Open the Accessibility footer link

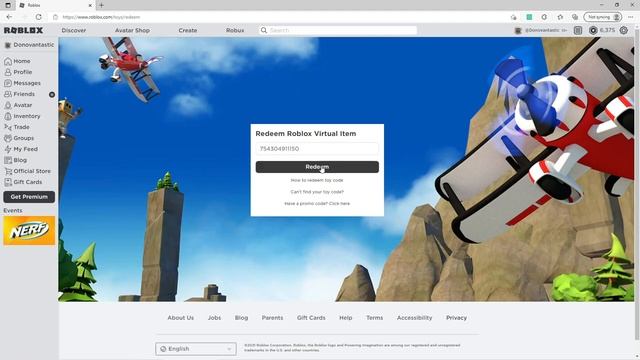[x=414, y=318]
